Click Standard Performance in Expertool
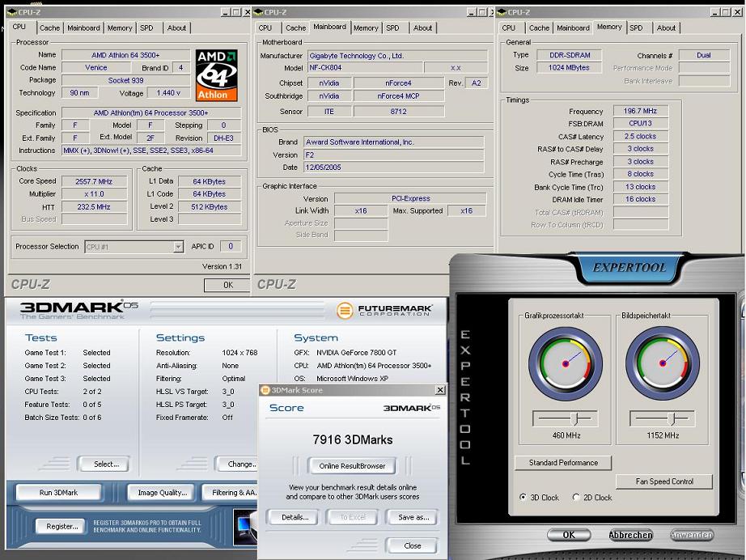746x560 pixels. 563,462
